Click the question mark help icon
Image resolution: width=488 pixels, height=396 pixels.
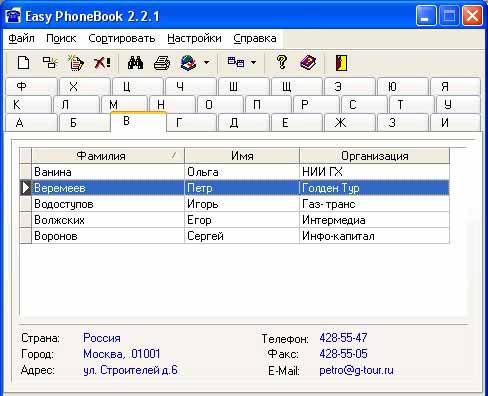point(282,62)
